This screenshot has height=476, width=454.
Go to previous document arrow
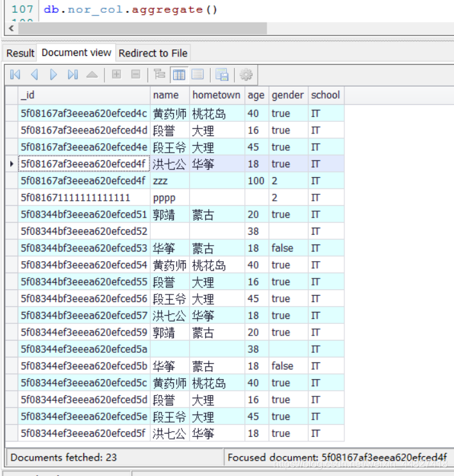coord(34,74)
